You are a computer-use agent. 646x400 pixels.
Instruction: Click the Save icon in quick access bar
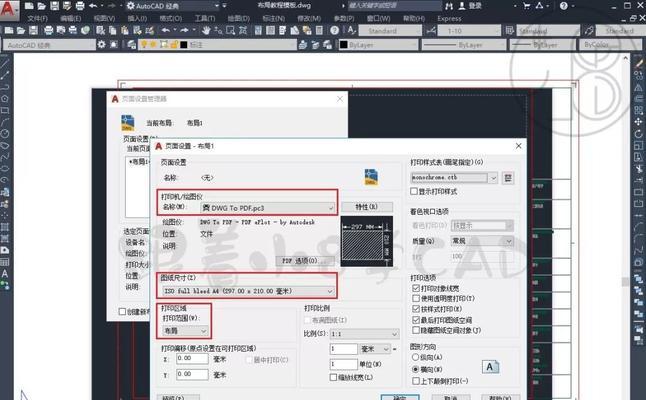[54, 6]
